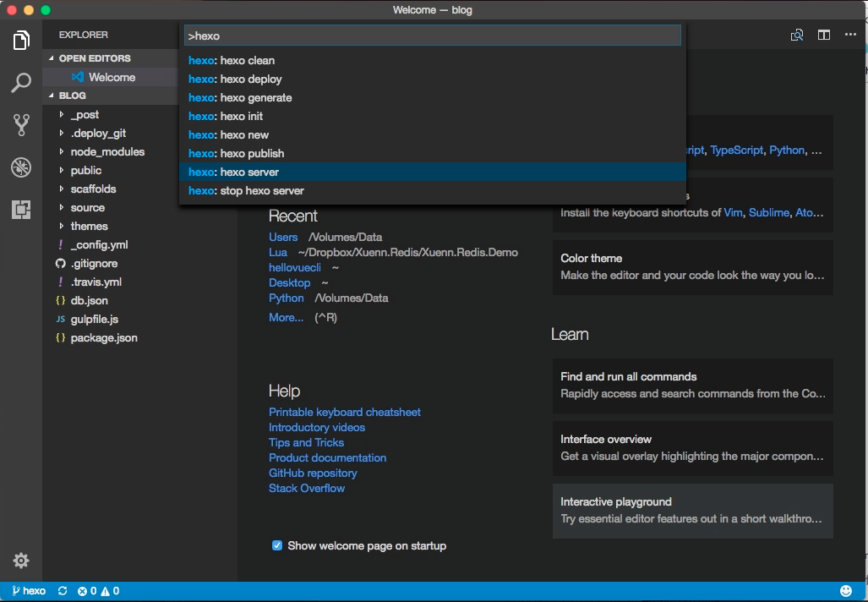Open the recent Desktop link

(290, 283)
